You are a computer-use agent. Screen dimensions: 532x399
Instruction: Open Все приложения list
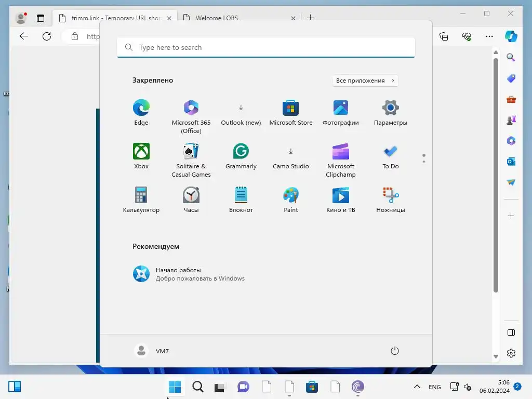click(x=365, y=81)
